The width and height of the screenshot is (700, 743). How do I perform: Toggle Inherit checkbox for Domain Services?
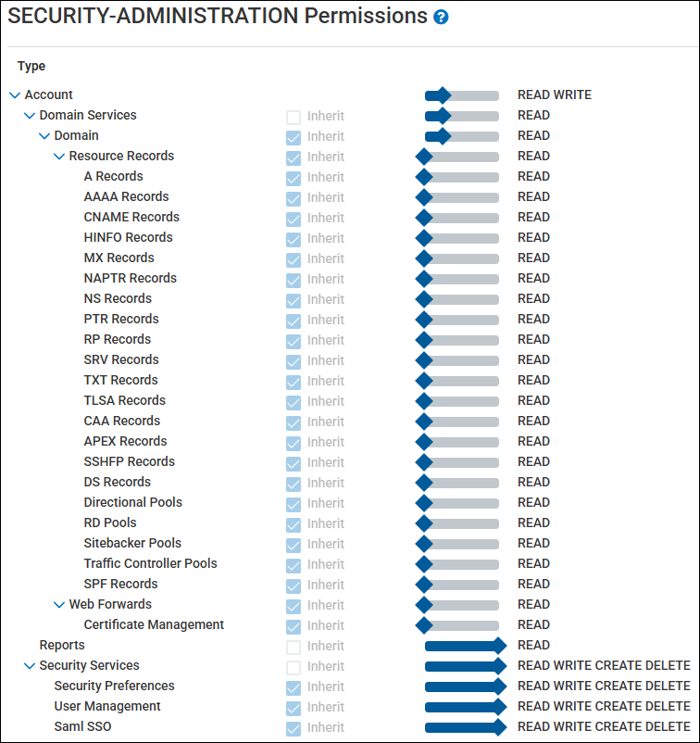tap(294, 117)
